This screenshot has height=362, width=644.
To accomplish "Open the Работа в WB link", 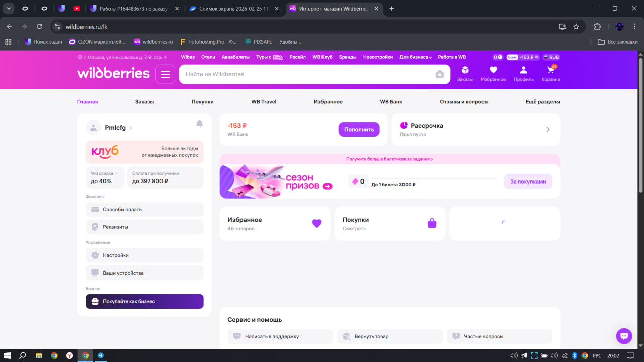I will 452,57.
